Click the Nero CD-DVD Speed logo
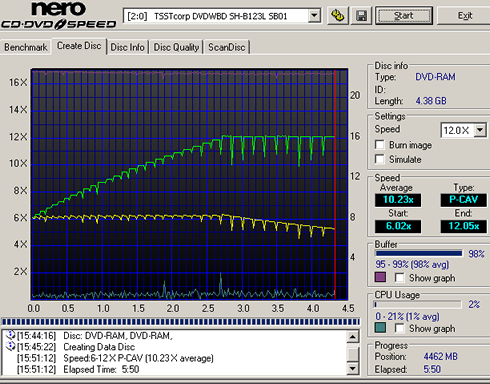Viewport: 490px width, 384px height. (59, 15)
